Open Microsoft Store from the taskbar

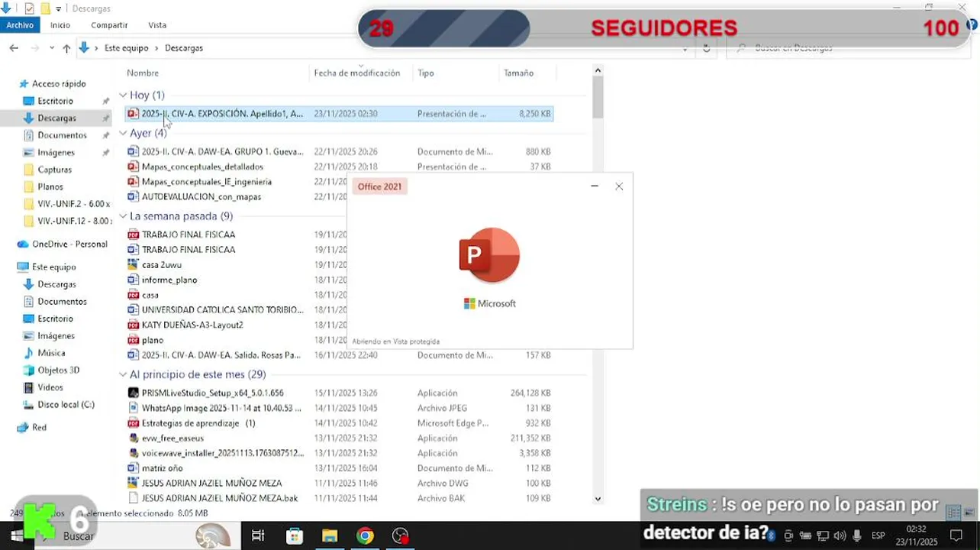(294, 536)
